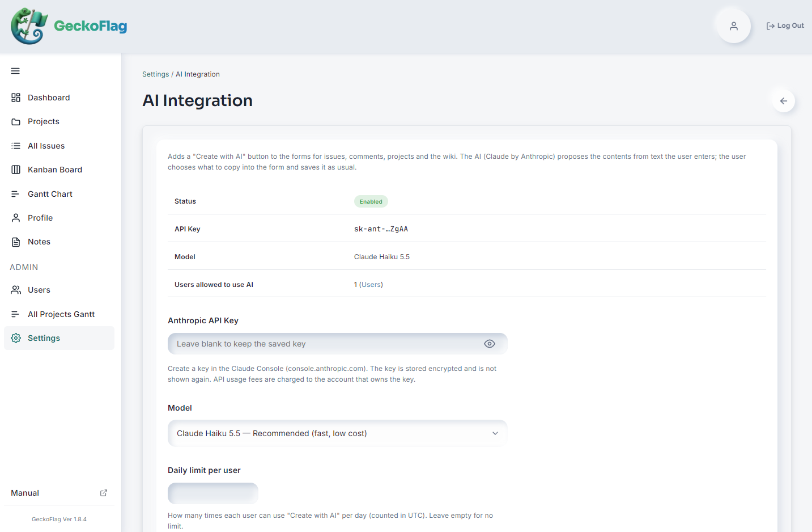The height and width of the screenshot is (532, 812).
Task: Click the GeckoFlag gecko logo
Action: pyautogui.click(x=29, y=26)
